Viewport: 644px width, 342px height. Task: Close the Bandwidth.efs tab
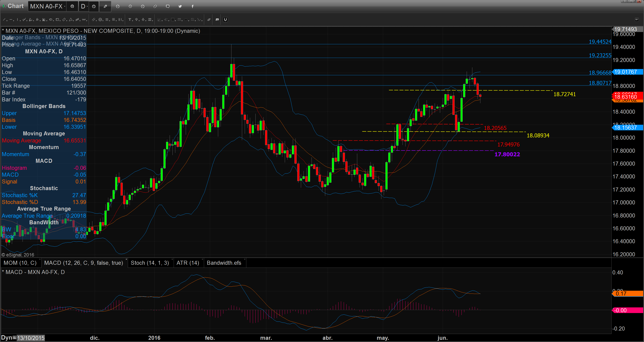(x=245, y=259)
